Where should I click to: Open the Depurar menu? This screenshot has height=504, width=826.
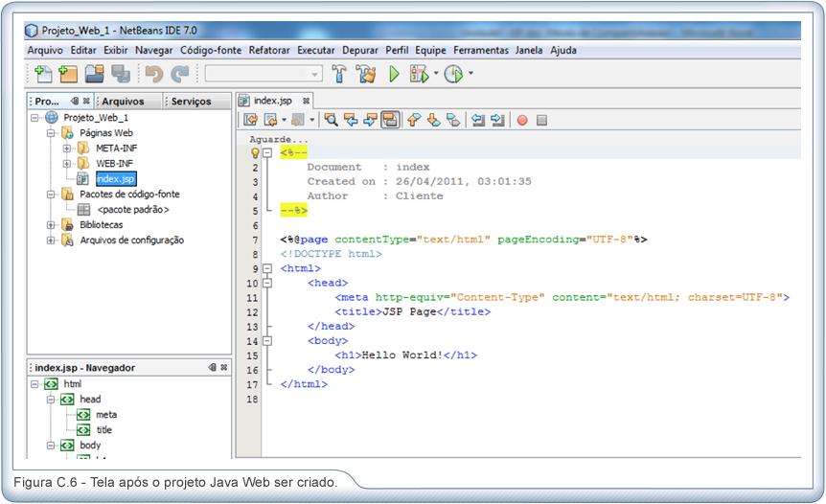pos(359,50)
